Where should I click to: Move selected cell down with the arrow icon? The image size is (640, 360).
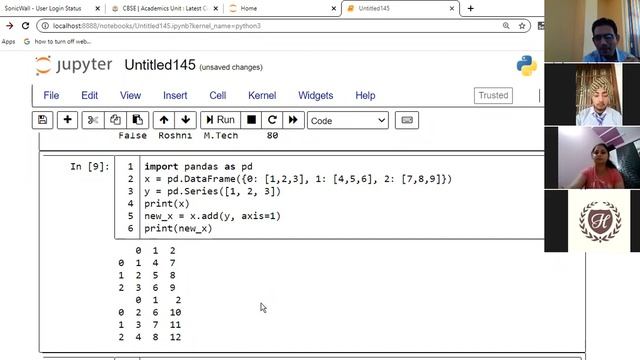pyautogui.click(x=186, y=120)
